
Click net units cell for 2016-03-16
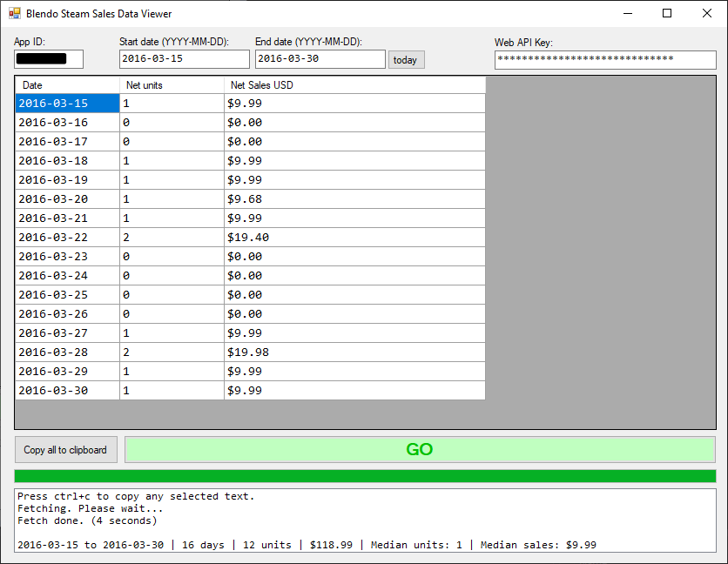172,122
